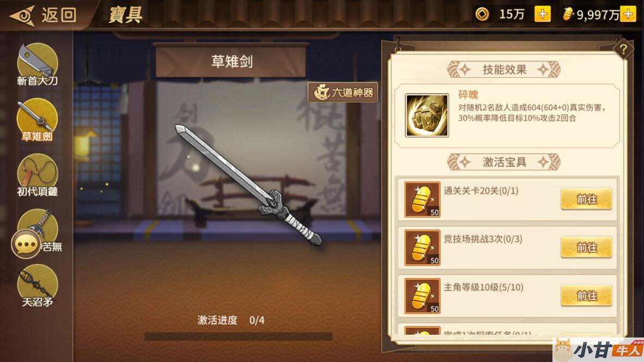This screenshot has width=644, height=362.
Task: Go to 竞技场挑战3次 task via 前往
Action: [586, 248]
